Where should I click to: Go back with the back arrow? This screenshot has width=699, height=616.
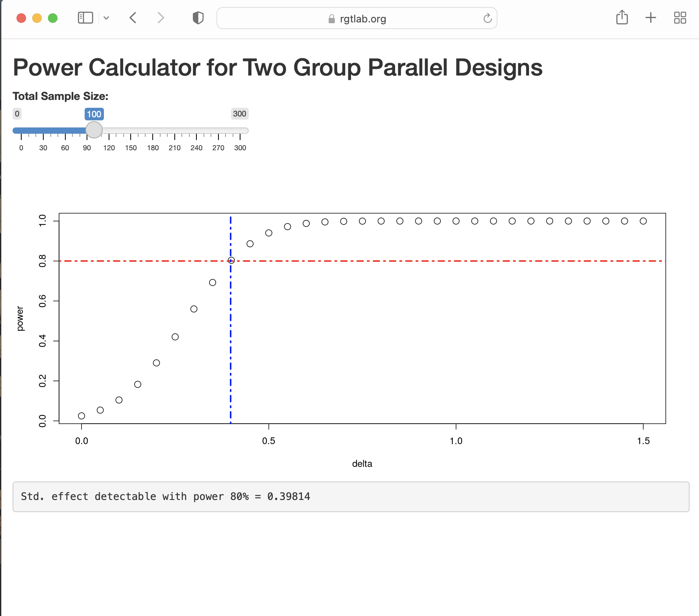click(x=133, y=18)
